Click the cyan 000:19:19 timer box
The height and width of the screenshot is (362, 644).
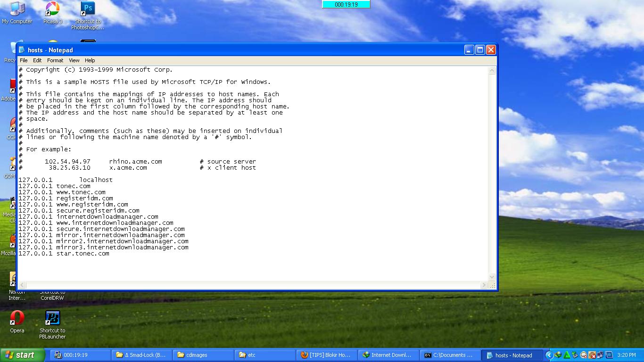point(346,4)
